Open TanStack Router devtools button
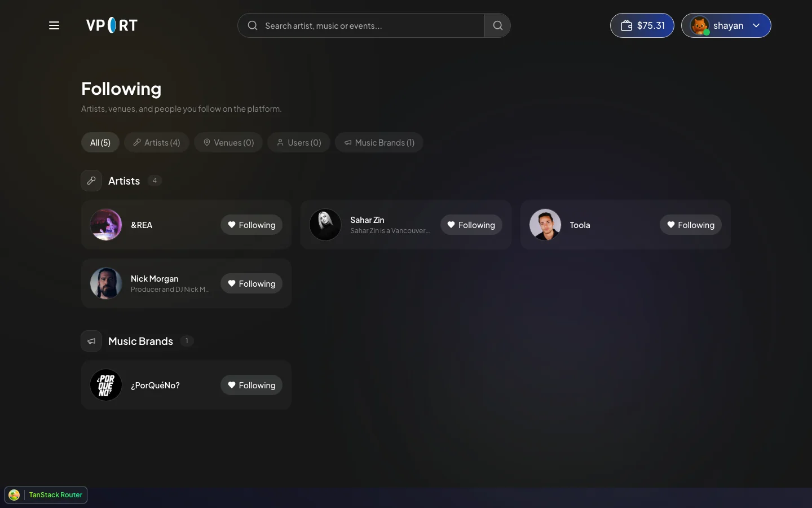Image resolution: width=812 pixels, height=508 pixels. (x=46, y=495)
